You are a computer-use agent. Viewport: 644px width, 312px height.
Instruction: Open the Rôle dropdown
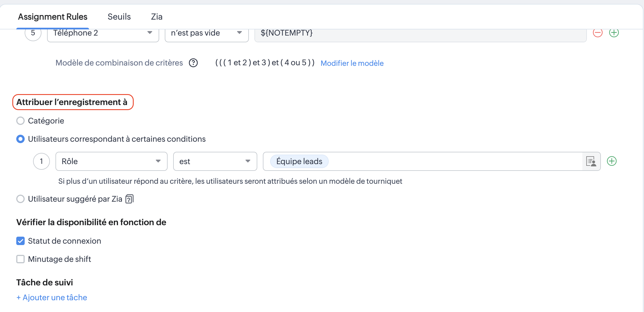(111, 161)
